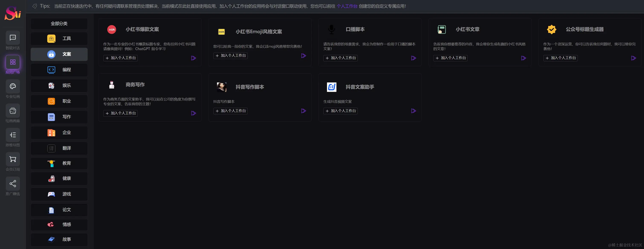
Task: Launch 抖音写作脚本 with run arrow
Action: coord(303,111)
